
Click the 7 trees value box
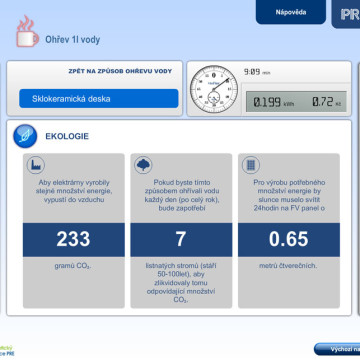tap(181, 240)
